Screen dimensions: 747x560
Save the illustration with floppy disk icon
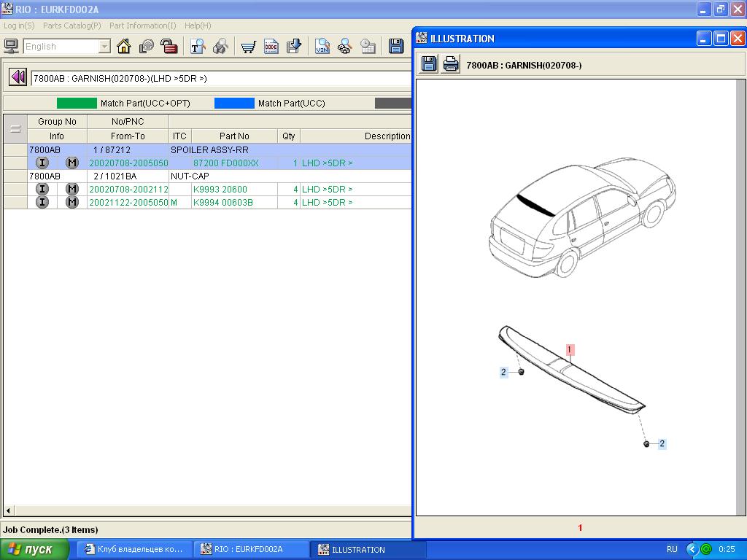[x=429, y=64]
